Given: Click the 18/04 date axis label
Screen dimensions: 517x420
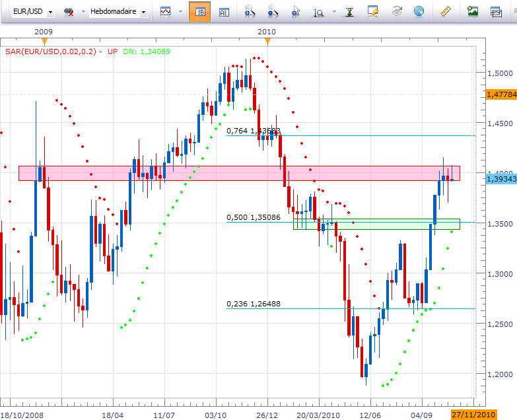Looking at the screenshot, I should pos(112,415).
